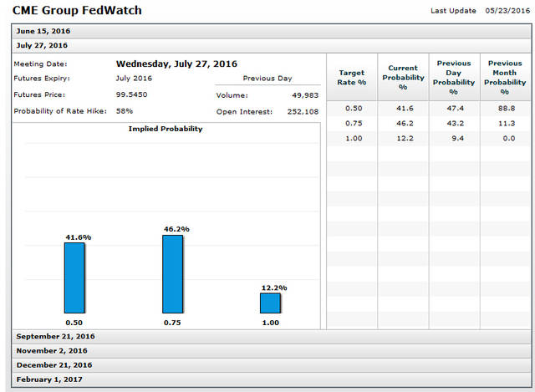535x392 pixels.
Task: Select the Target Rate % column header
Action: [351, 78]
